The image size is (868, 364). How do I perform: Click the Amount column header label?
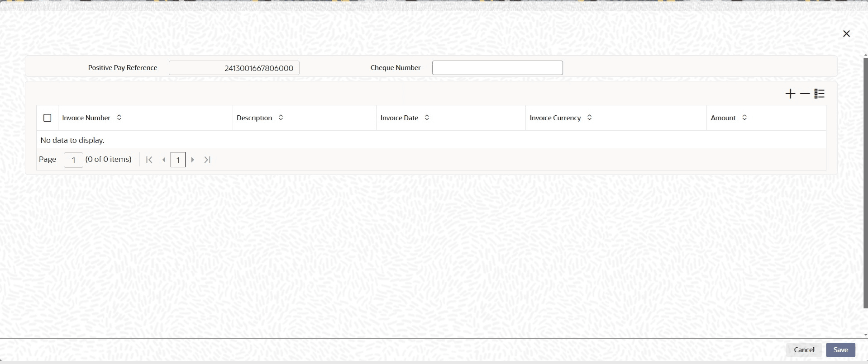coord(723,118)
